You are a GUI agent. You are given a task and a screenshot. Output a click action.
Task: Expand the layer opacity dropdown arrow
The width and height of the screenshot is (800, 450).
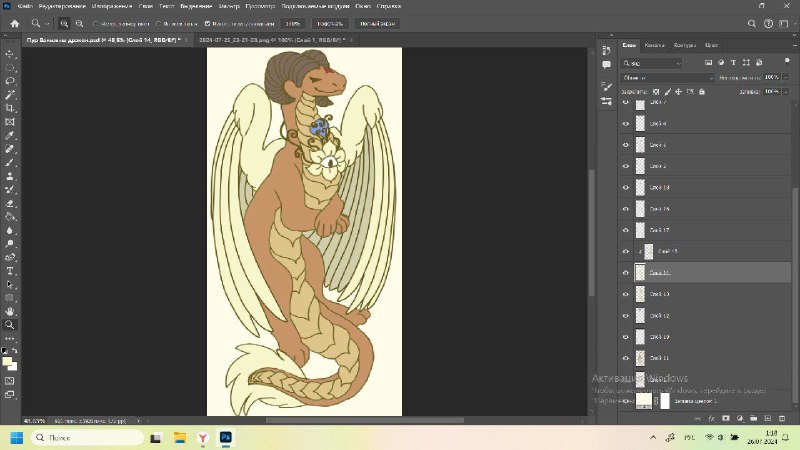(x=785, y=78)
